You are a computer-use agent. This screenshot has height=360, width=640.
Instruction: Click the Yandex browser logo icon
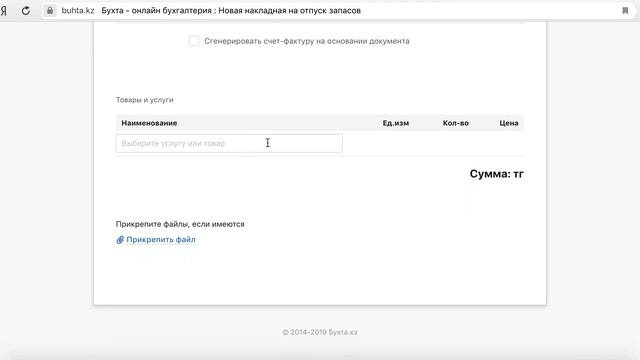[4, 11]
